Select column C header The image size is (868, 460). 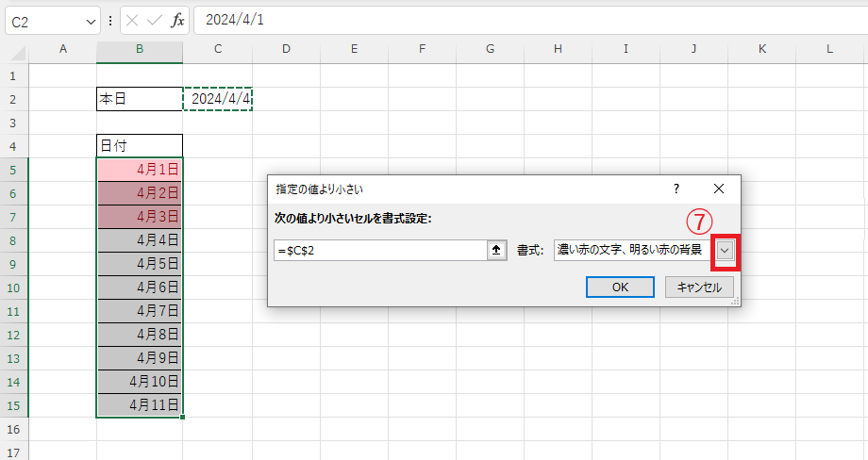click(218, 49)
